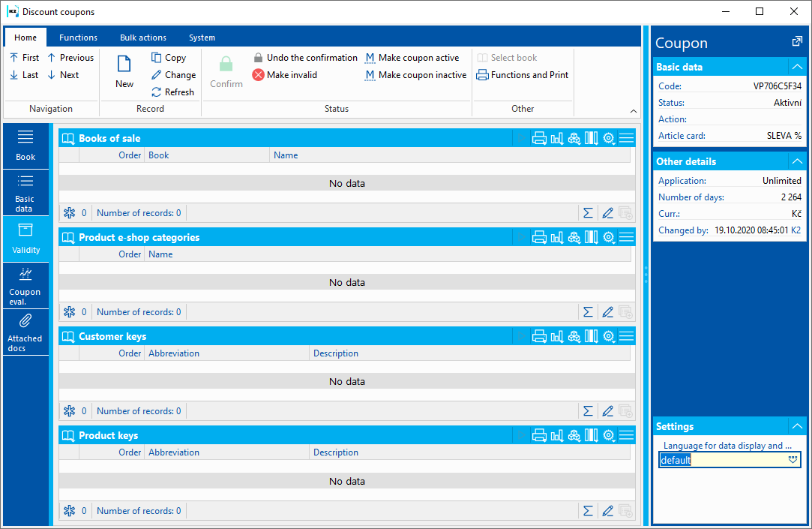This screenshot has height=529, width=812.
Task: Open settings gear in Product keys header
Action: (609, 435)
